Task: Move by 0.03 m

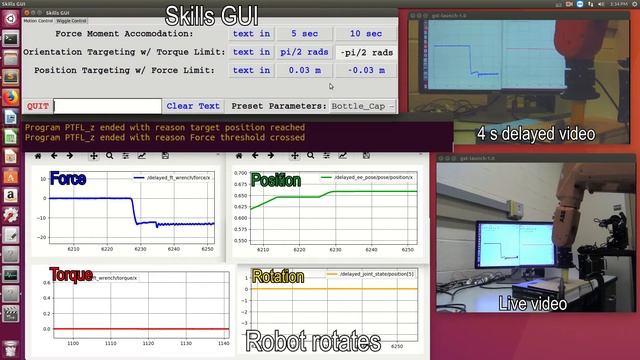Action: tap(304, 71)
